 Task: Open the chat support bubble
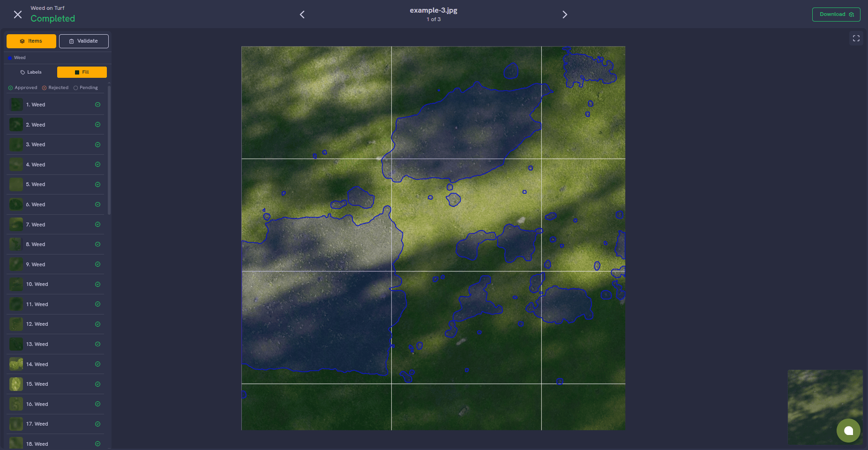[848, 430]
